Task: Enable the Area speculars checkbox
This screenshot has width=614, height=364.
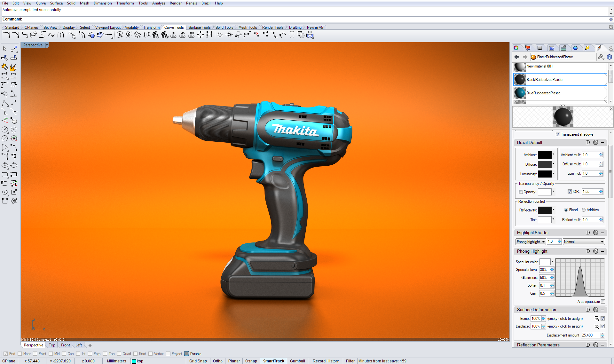Action: (x=603, y=302)
